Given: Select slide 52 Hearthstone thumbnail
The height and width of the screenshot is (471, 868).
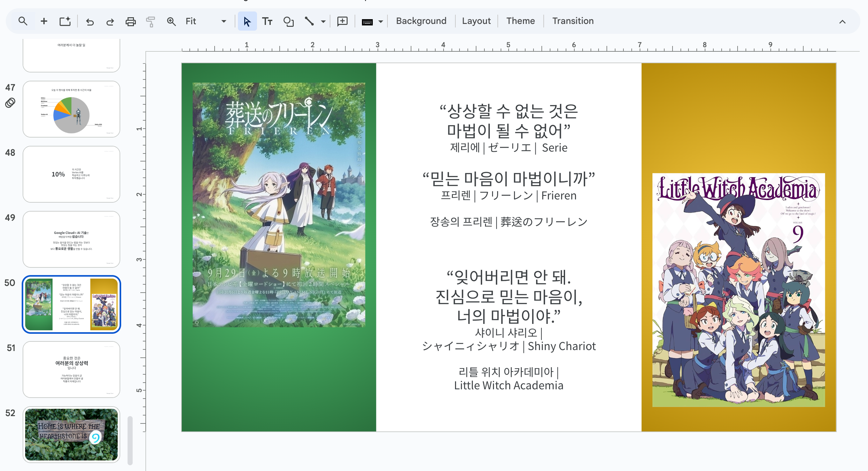Looking at the screenshot, I should [x=71, y=434].
